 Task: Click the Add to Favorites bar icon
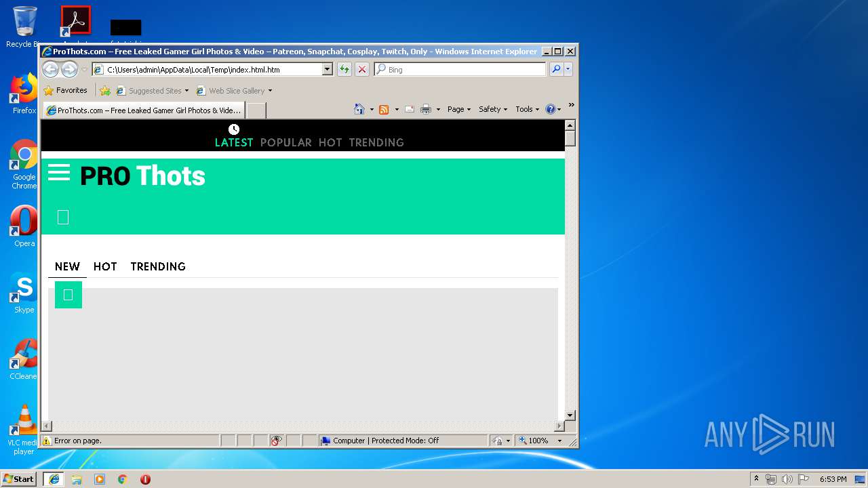(x=105, y=90)
